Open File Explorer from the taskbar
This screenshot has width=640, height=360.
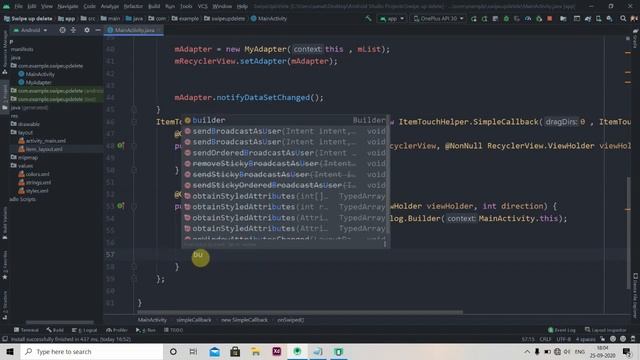click(256, 351)
